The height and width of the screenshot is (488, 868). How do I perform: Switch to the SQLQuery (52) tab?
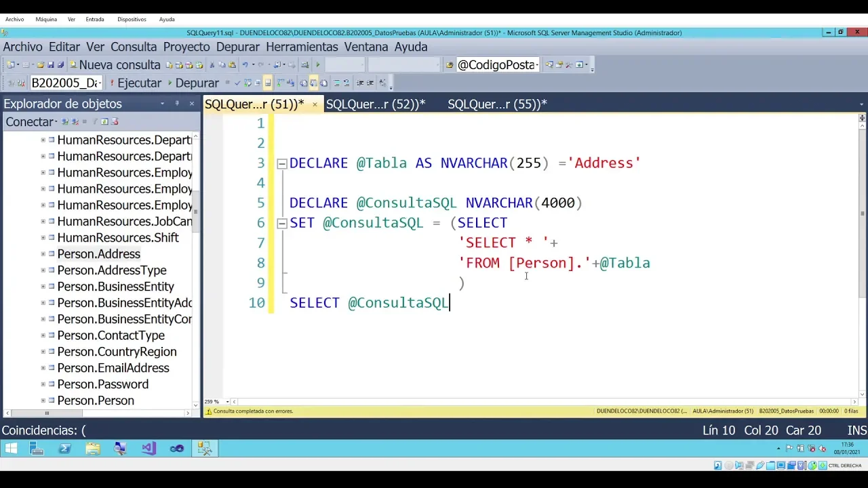[x=375, y=104]
